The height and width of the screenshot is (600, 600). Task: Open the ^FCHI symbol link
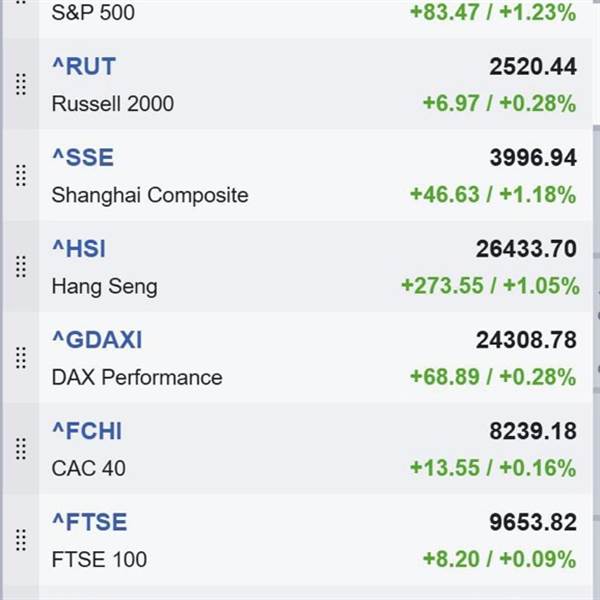click(x=87, y=431)
